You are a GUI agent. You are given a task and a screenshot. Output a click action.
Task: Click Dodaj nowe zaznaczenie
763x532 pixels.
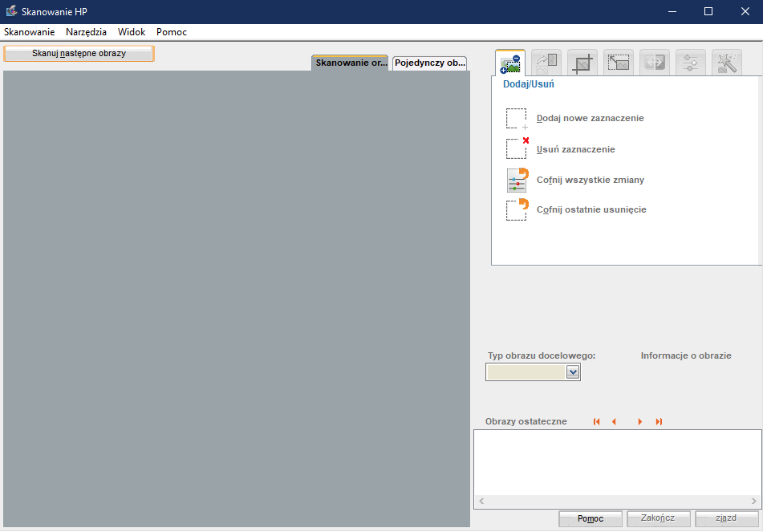tap(590, 118)
